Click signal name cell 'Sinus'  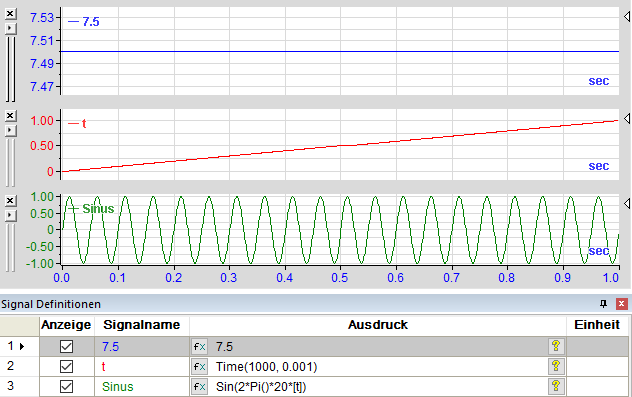click(x=141, y=387)
